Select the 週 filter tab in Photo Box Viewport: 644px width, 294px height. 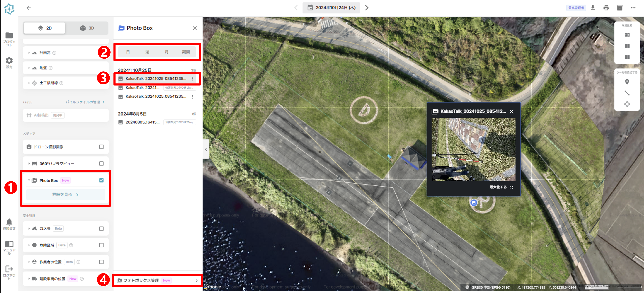tap(147, 52)
